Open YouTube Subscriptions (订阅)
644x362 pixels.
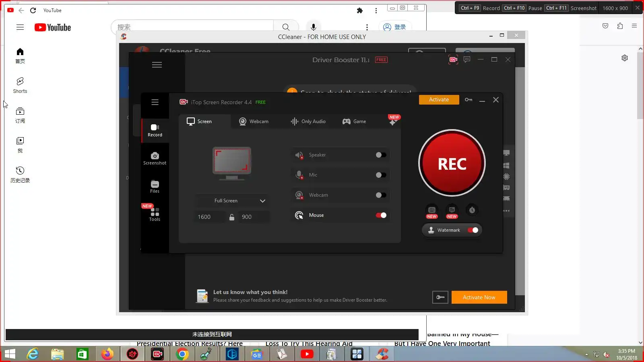20,115
